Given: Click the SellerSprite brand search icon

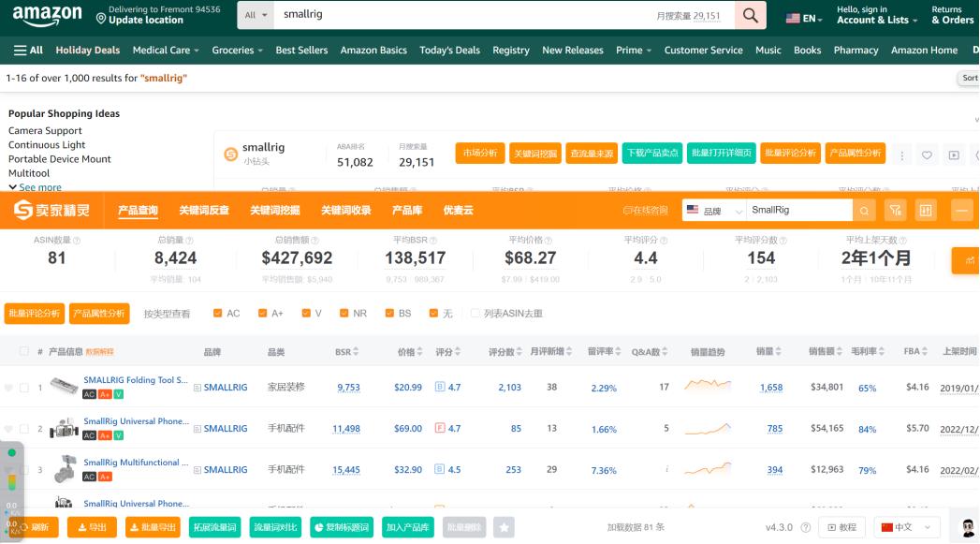Looking at the screenshot, I should click(866, 211).
